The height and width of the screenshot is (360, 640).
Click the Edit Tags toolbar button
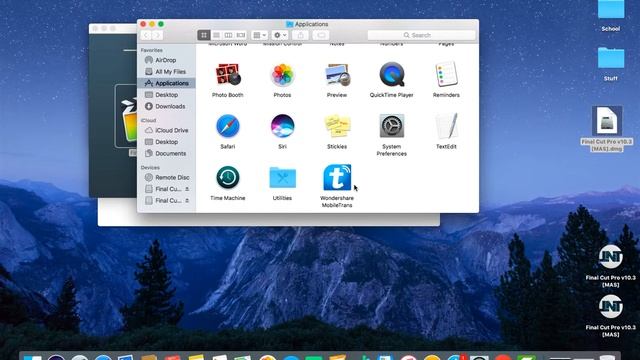coord(321,35)
